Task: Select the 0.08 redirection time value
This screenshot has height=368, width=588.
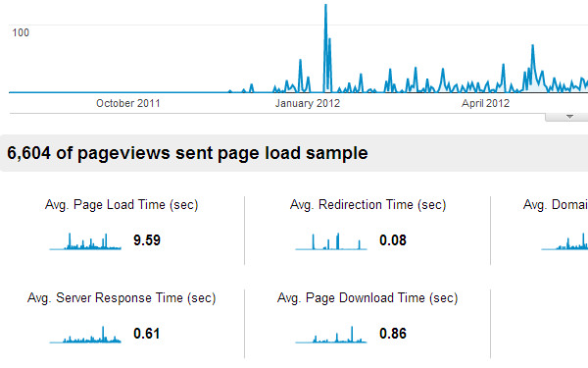Action: 393,240
